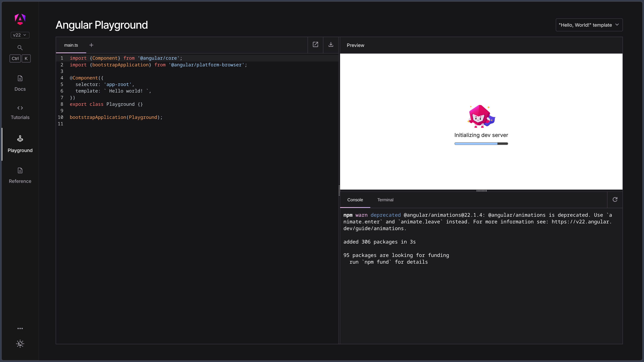Click the console refresh reset icon
The image size is (644, 362).
(x=615, y=200)
